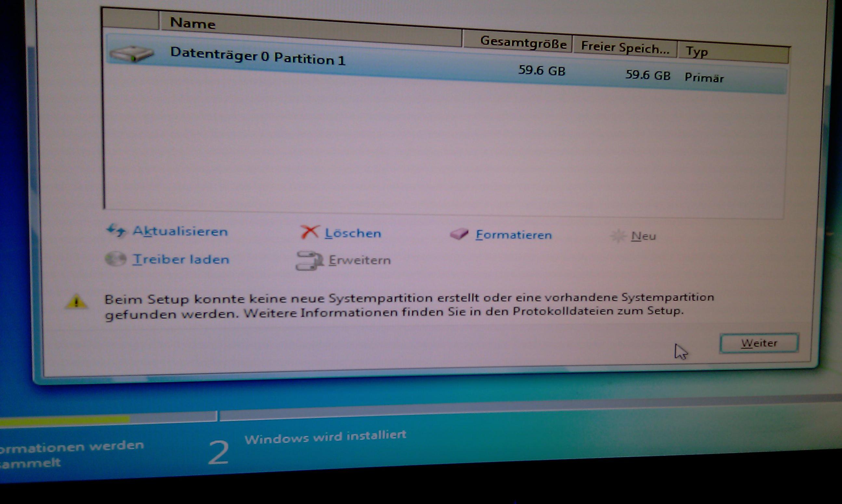
Task: Click the CD icon for Treiber laden
Action: click(x=115, y=259)
